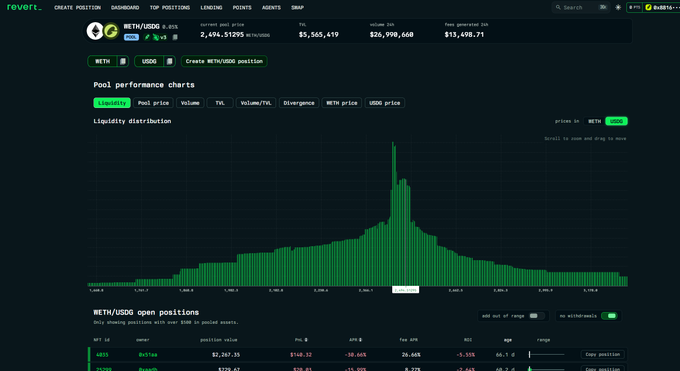Screen dimensions: 680x371
Task: Disable the no withdrawals switch
Action: click(x=609, y=316)
